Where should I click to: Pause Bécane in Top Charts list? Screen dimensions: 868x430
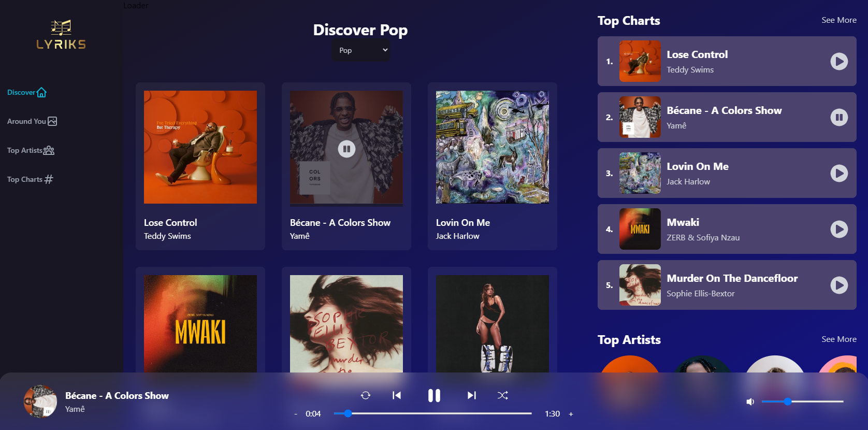point(839,117)
